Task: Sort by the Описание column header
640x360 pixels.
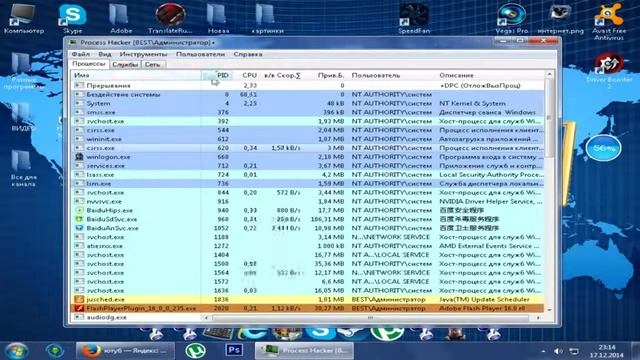Action: (490, 75)
